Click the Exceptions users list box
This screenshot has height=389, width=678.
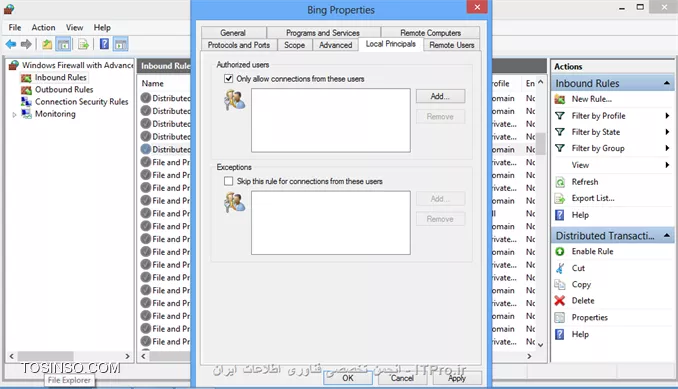click(x=331, y=223)
